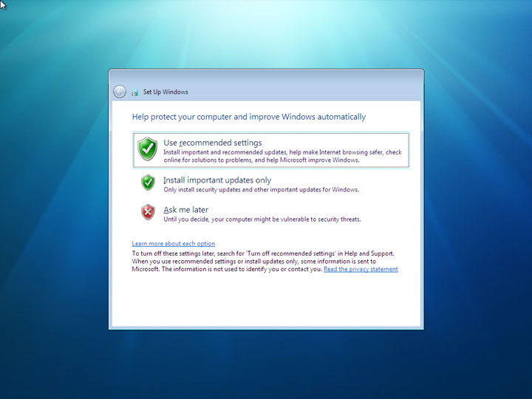Click the Turn off recommended settings paragraph
This screenshot has width=532, height=399.
click(x=263, y=253)
